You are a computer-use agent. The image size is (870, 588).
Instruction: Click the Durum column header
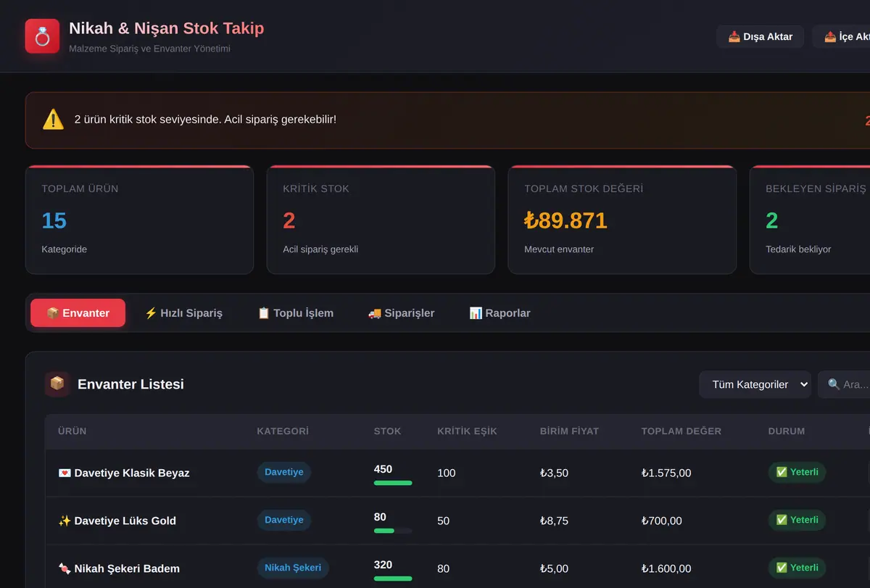787,431
